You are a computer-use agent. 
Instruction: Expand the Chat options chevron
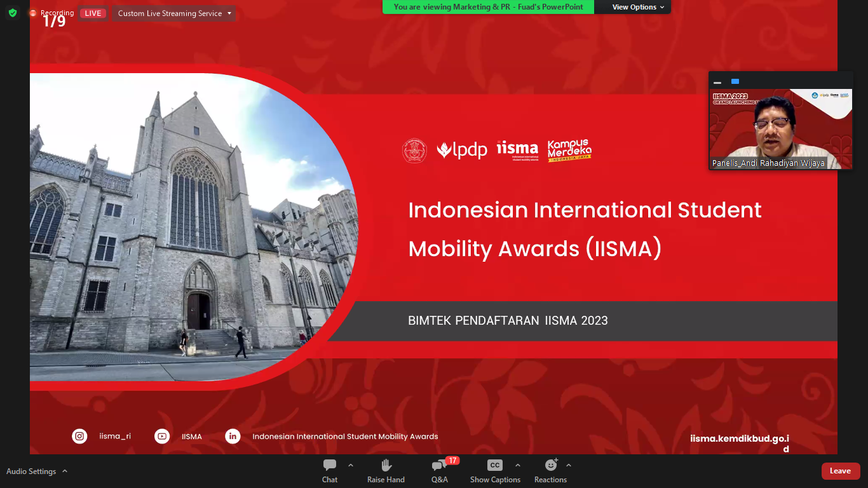tap(351, 465)
